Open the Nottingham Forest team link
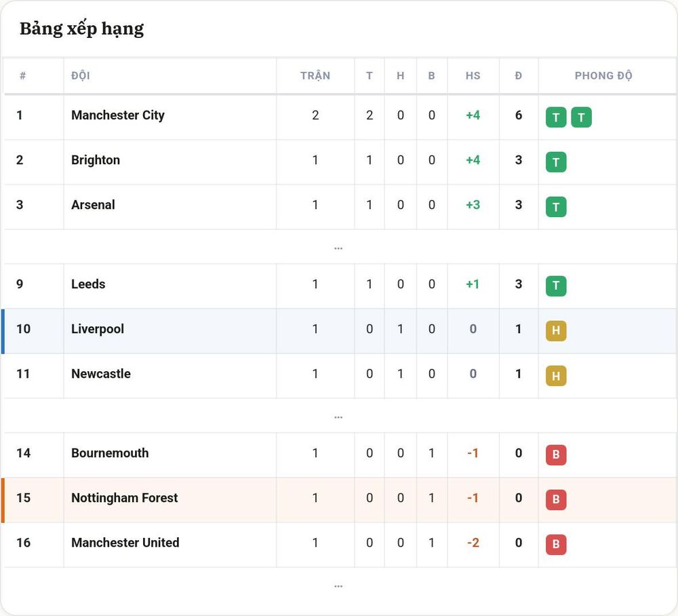 (x=125, y=498)
